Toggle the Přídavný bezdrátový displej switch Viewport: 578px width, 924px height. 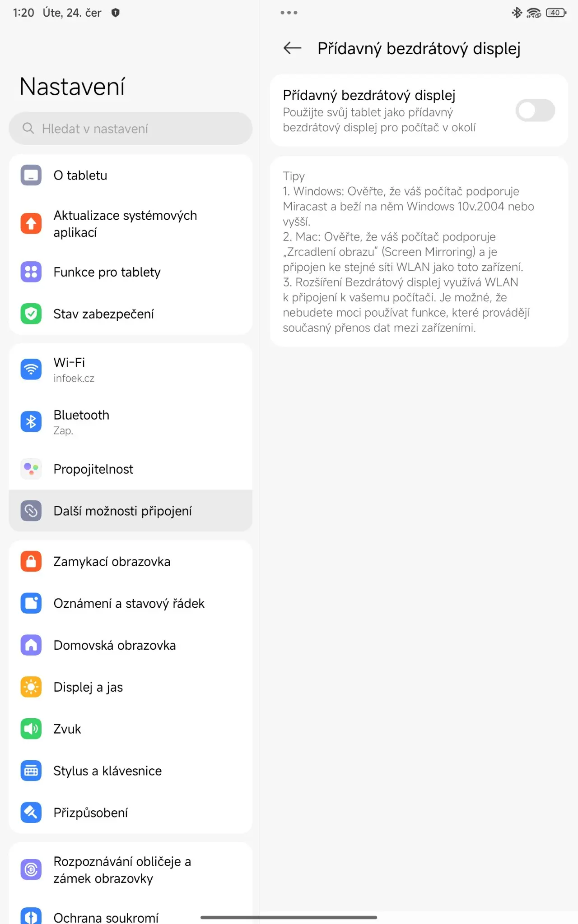click(535, 111)
